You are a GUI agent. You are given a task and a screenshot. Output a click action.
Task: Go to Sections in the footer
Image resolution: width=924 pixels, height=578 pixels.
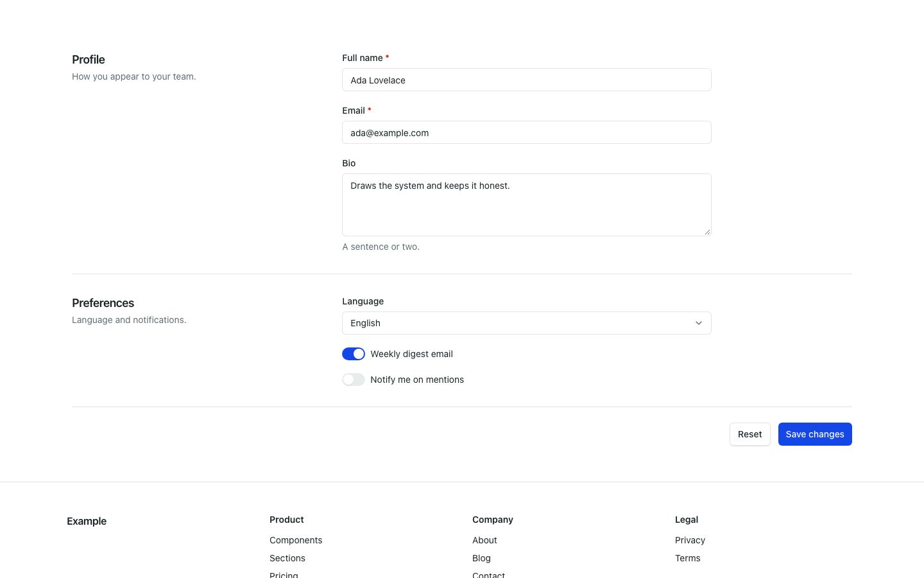tap(287, 558)
